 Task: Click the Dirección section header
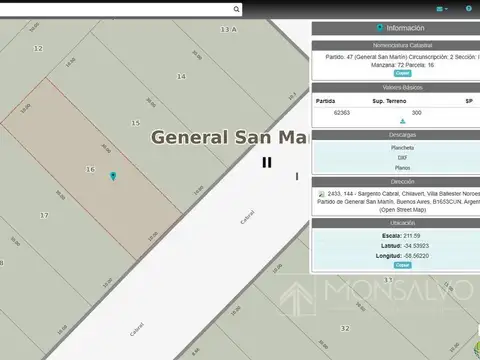pos(396,182)
